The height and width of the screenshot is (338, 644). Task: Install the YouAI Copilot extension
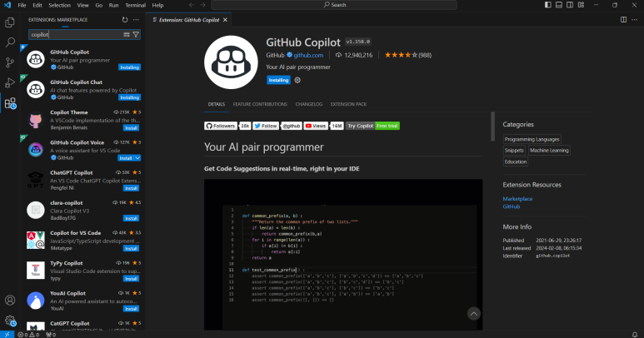[x=131, y=309]
